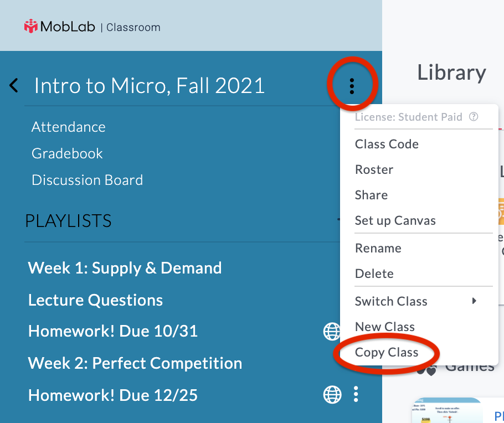Click the globe icon for Homework Due 10/31
This screenshot has width=504, height=423.
(x=332, y=331)
